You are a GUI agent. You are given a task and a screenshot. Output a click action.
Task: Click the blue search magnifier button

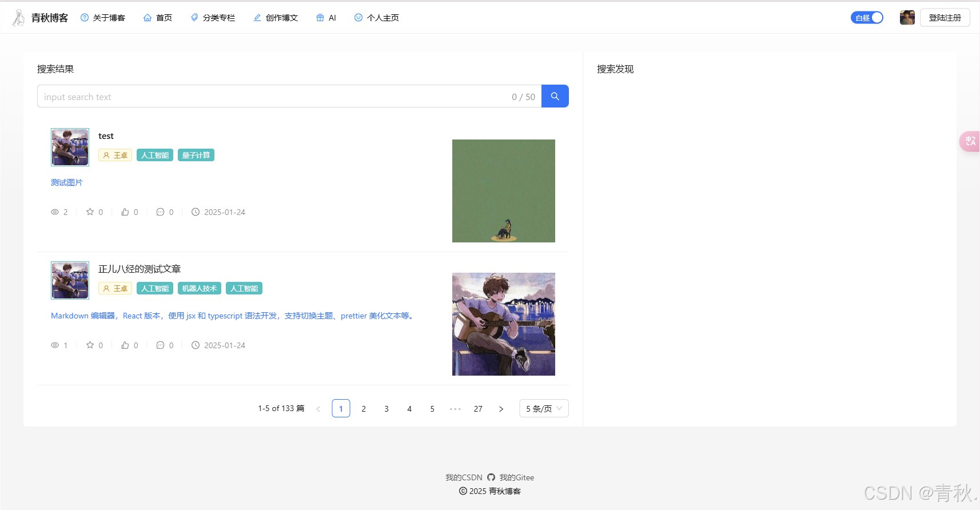[x=555, y=96]
